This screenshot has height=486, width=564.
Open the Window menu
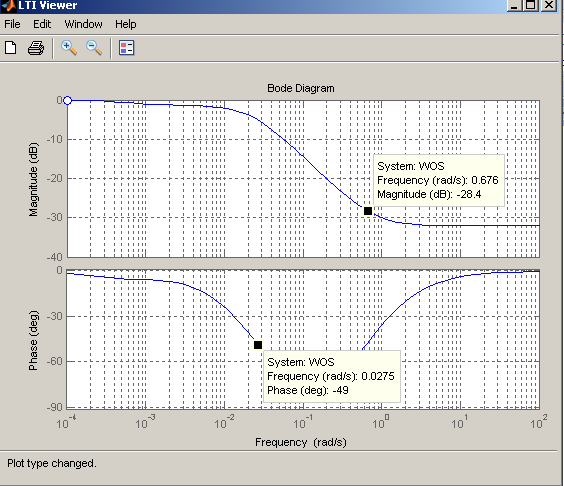(83, 24)
